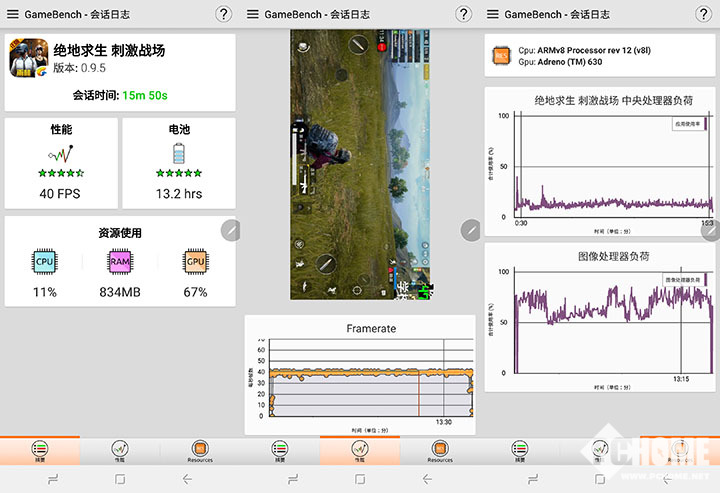Tap the session time 15m 50s

pyautogui.click(x=145, y=95)
